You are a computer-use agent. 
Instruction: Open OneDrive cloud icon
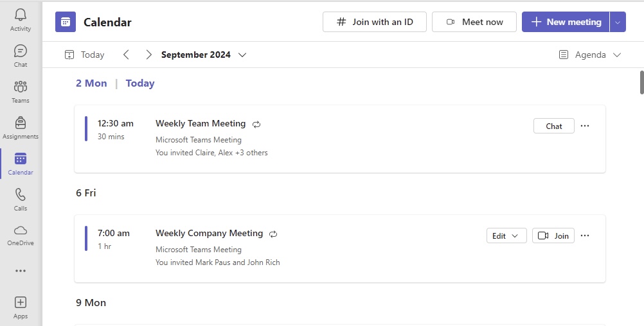(20, 230)
